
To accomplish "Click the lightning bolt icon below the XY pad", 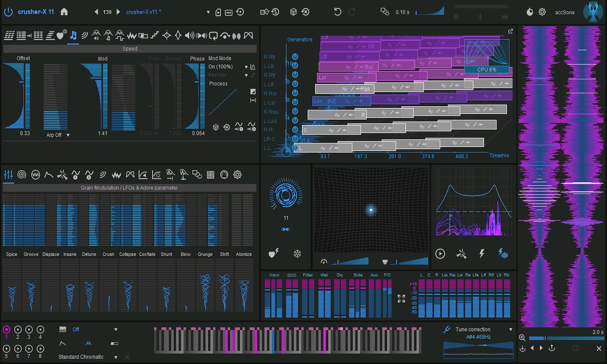I will [x=482, y=253].
